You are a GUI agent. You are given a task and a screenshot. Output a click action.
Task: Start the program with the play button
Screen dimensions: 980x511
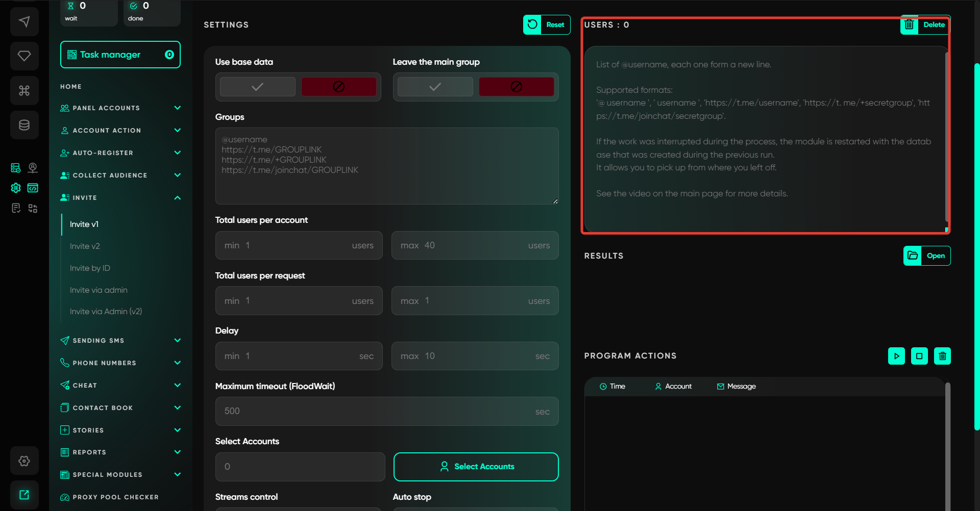click(896, 356)
